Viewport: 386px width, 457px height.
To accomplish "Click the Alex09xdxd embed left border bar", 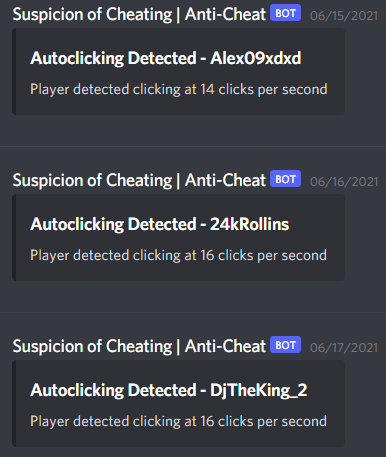I will pyautogui.click(x=14, y=72).
